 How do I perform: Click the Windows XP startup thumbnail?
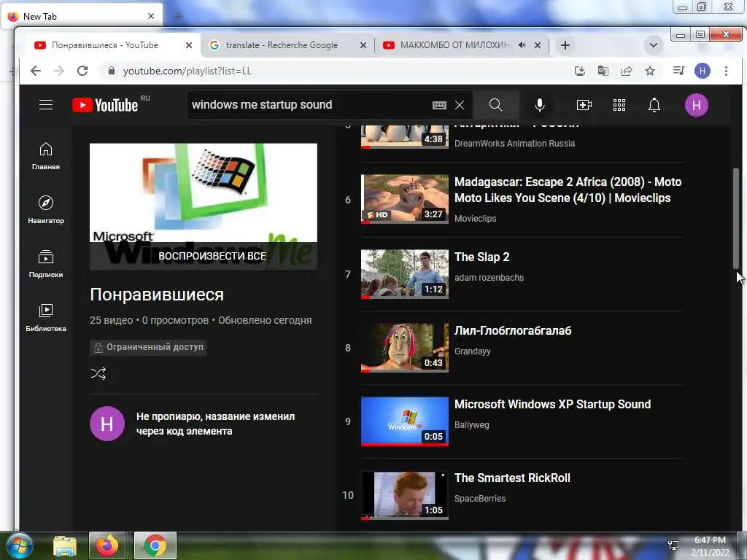pos(404,421)
